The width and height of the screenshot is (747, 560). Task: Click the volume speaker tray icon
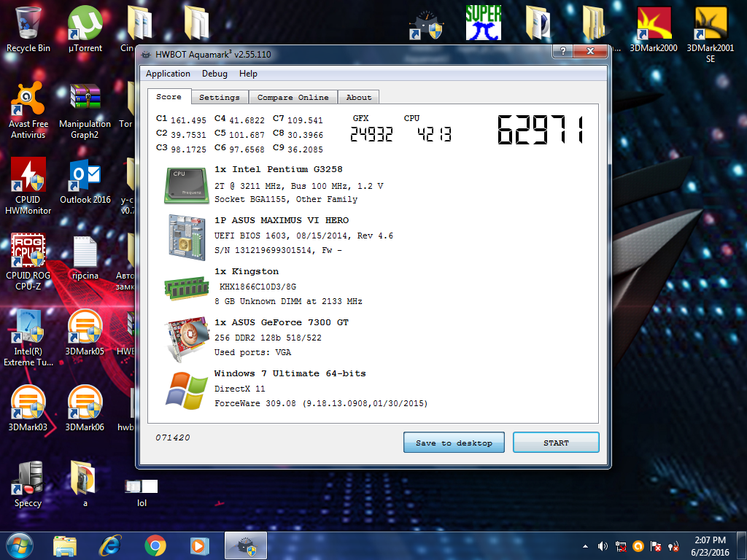(603, 546)
